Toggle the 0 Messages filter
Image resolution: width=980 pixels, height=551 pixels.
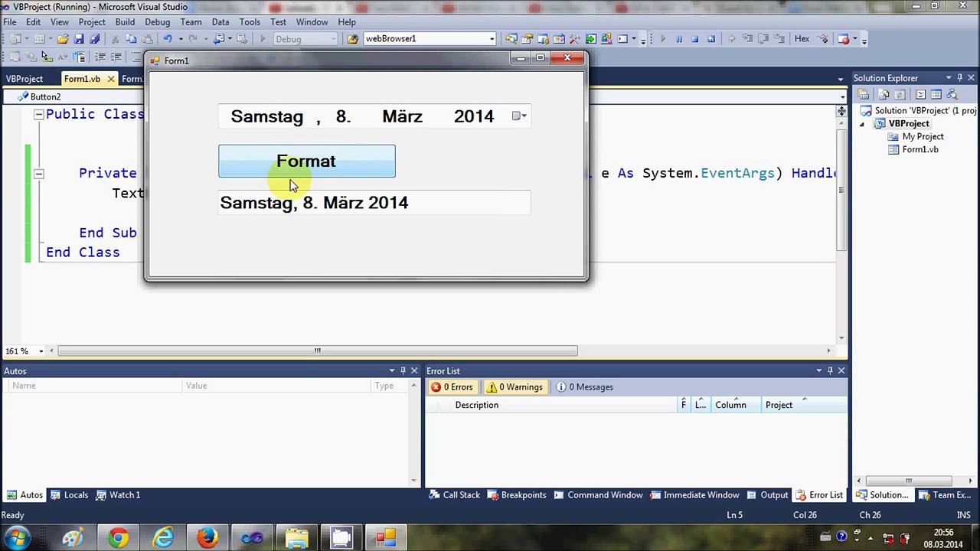(x=584, y=387)
